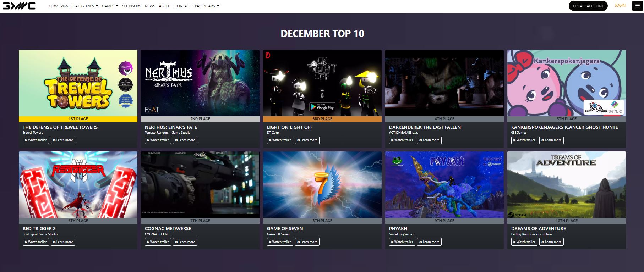Click the green frog icon on Phyakh image

coord(398,161)
